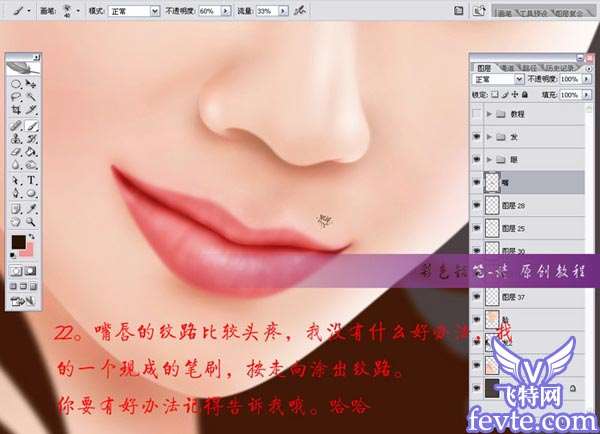The height and width of the screenshot is (434, 600).
Task: Select the History Brush tool
Action: point(31,139)
